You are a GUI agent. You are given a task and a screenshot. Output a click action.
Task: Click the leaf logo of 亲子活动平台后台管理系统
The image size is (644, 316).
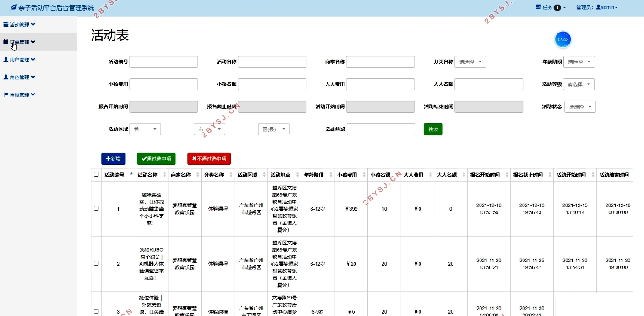[x=13, y=7]
